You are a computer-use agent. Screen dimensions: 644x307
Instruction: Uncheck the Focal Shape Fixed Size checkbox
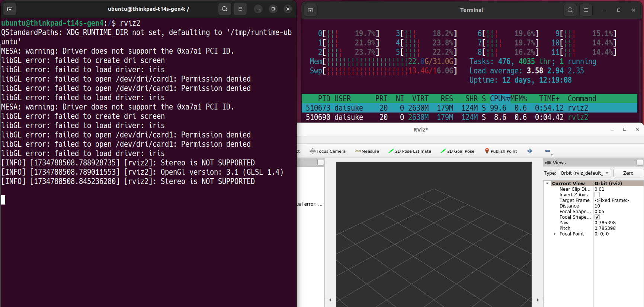tap(597, 217)
